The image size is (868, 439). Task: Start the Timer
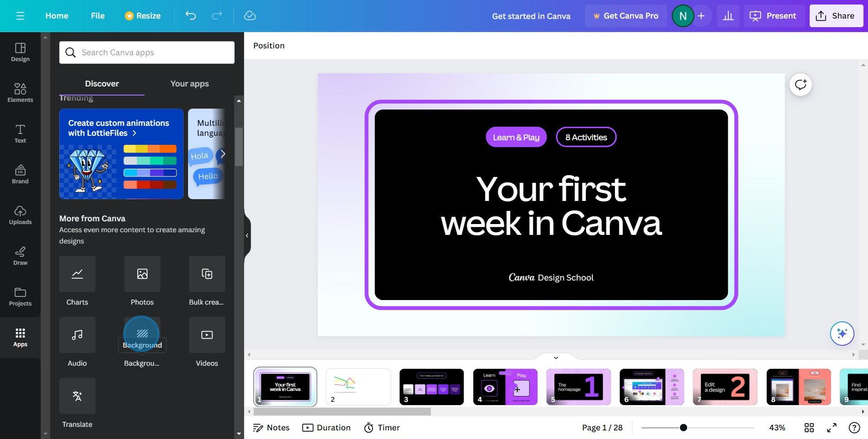[382, 428]
